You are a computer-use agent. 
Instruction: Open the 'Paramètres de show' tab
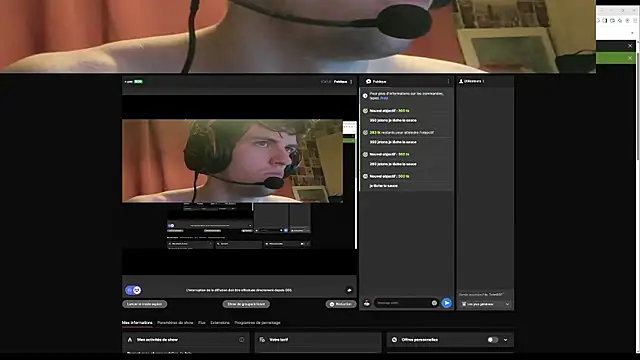175,322
